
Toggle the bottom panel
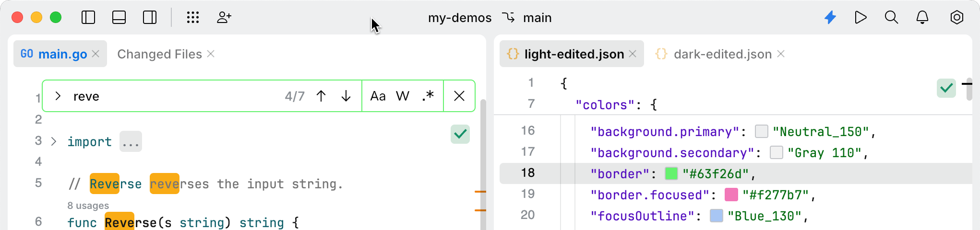pyautogui.click(x=119, y=18)
